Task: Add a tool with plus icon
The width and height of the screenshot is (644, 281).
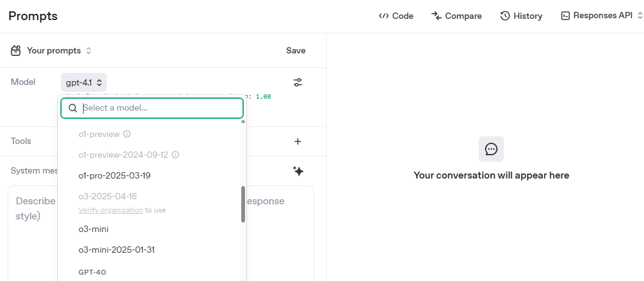Action: (x=298, y=141)
